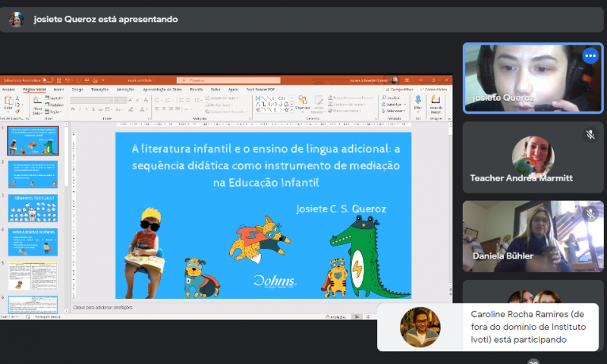Click the Start From Beginning slideshow icon in quick access toolbar
The width and height of the screenshot is (607, 364).
point(86,80)
